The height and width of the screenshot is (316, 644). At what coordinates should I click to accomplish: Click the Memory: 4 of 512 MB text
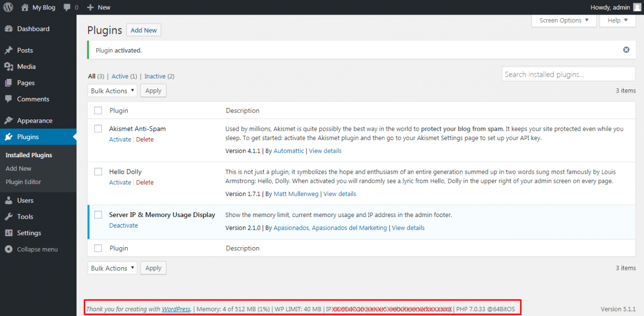point(232,309)
